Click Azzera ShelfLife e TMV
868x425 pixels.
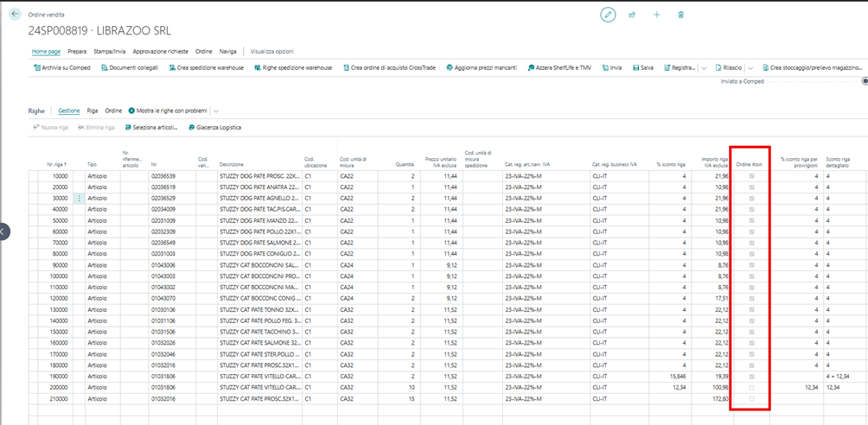pyautogui.click(x=559, y=67)
